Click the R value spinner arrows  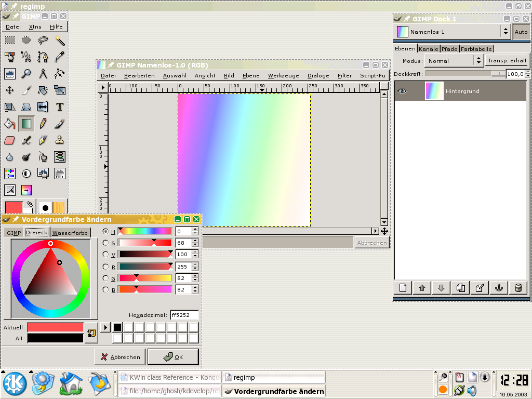[x=195, y=267]
